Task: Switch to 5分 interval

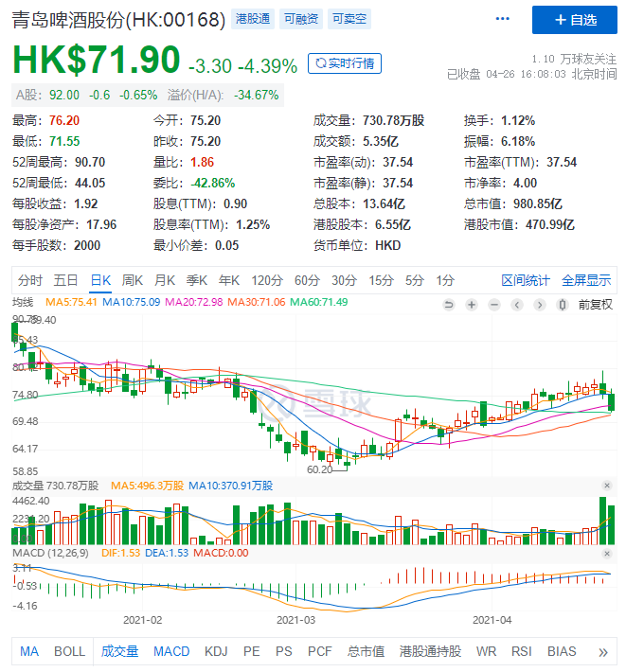Action: point(415,280)
